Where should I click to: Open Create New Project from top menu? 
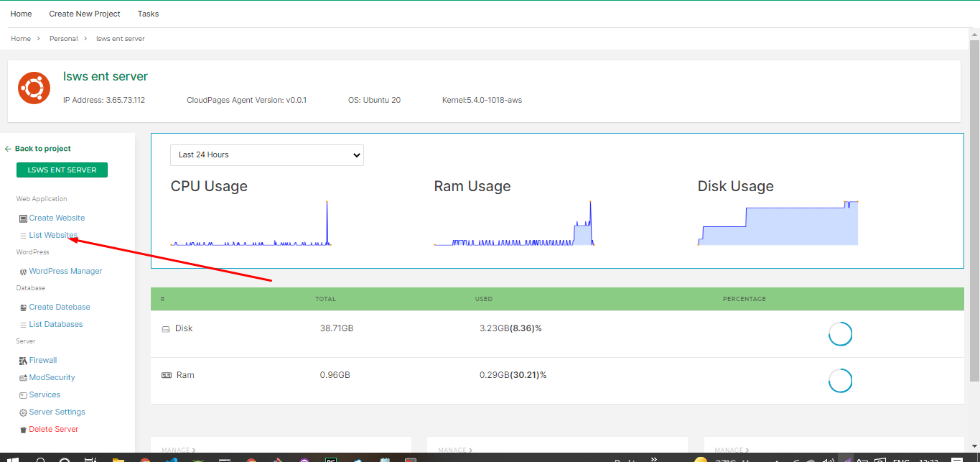click(x=84, y=13)
